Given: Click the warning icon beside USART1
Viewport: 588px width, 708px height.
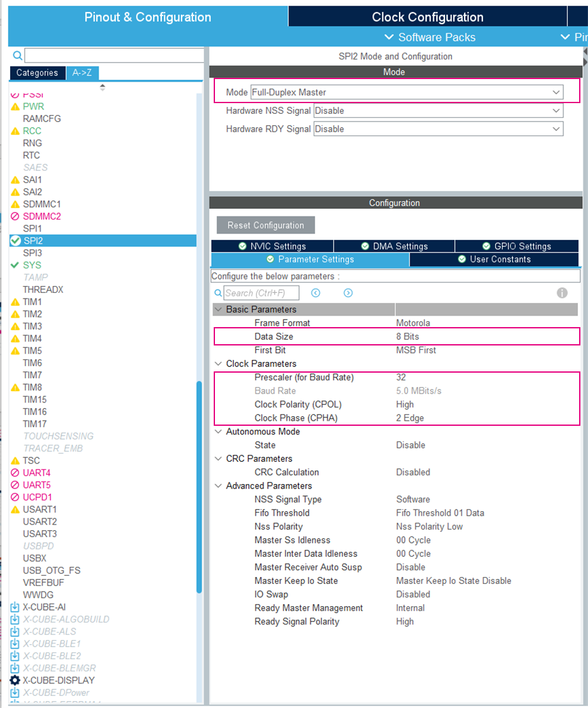Looking at the screenshot, I should (15, 509).
